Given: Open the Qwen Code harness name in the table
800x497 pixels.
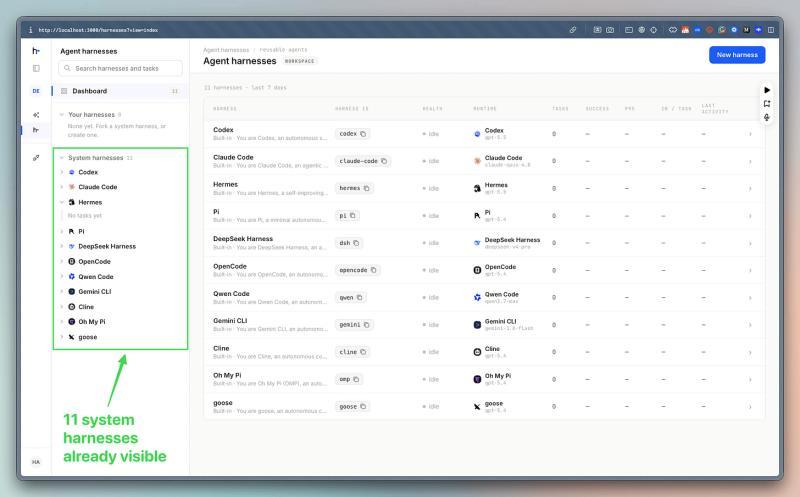Looking at the screenshot, I should (x=231, y=293).
